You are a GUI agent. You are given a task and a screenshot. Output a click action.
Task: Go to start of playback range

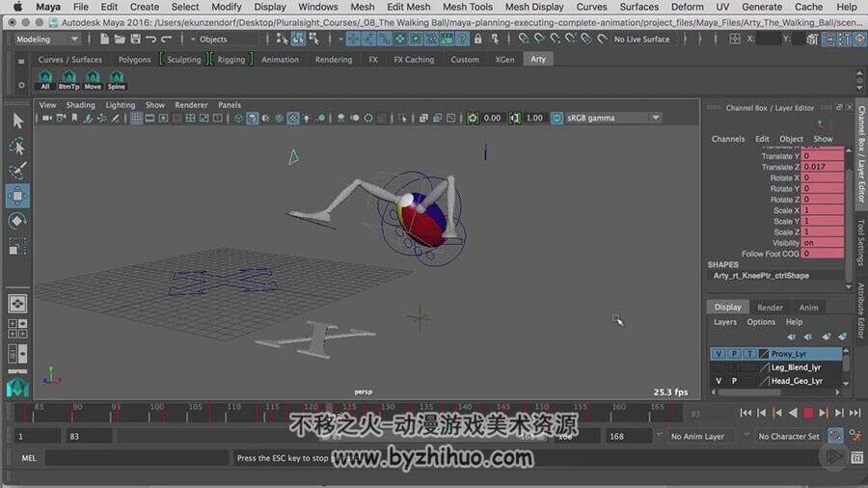pyautogui.click(x=746, y=413)
